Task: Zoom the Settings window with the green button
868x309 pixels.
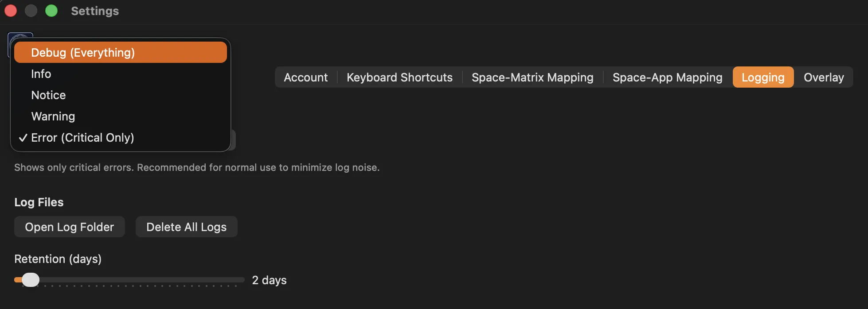Action: [x=51, y=10]
